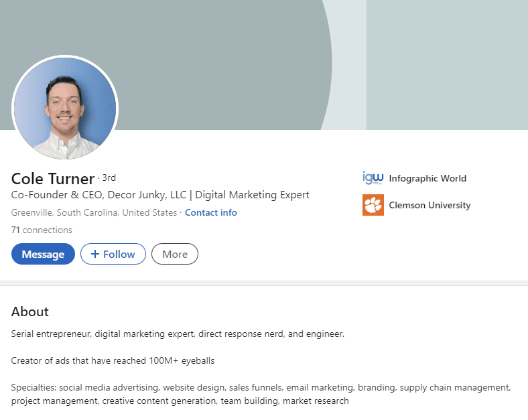Click the Co-Founder & CEO headline text
Screen dimensions: 528x420
point(160,195)
